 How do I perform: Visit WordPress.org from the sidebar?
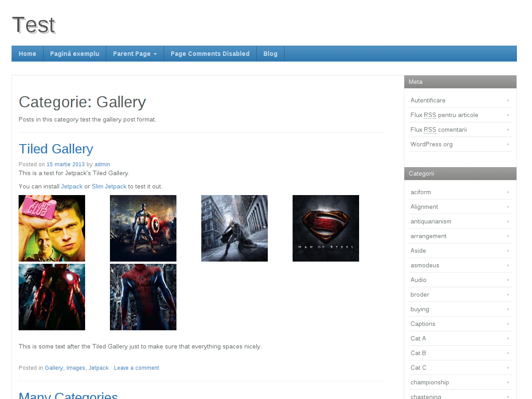(x=431, y=144)
